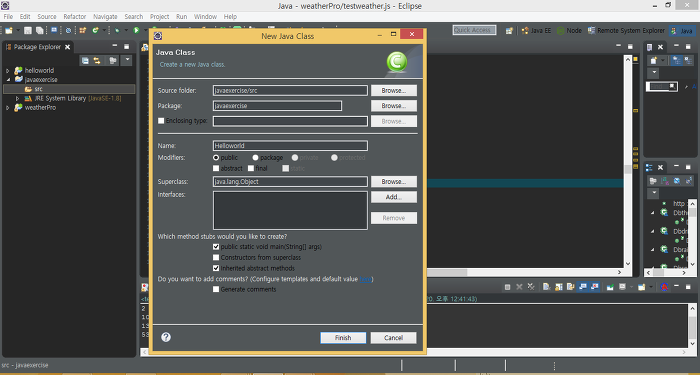Click the green Run toolbar icon
This screenshot has height=375, width=700.
pyautogui.click(x=136, y=30)
